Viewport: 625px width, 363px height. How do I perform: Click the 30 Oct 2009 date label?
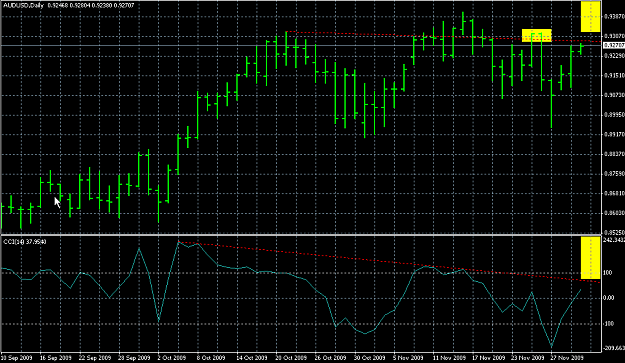[370, 358]
